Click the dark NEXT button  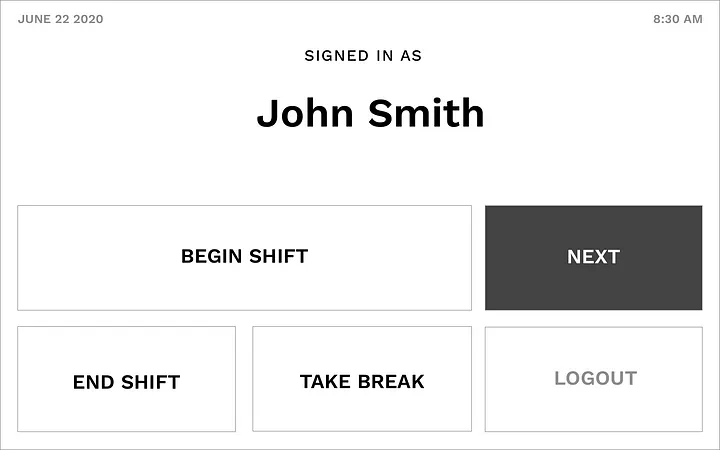[593, 257]
